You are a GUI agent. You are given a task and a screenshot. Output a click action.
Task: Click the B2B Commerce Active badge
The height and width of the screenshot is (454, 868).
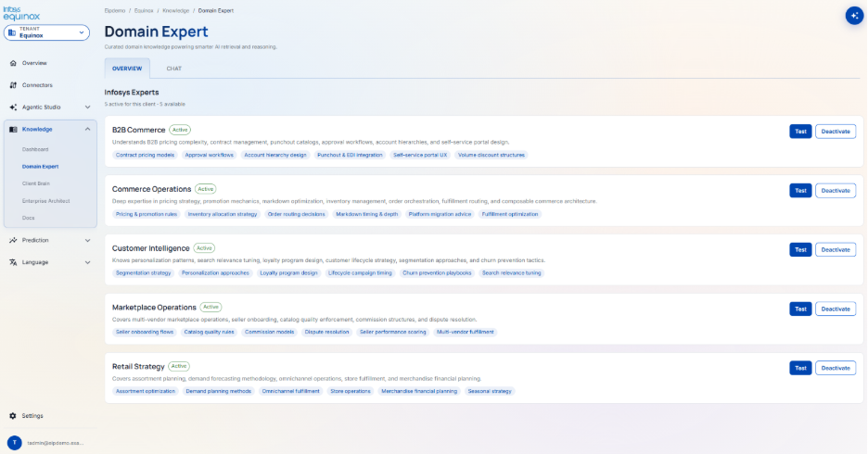click(x=180, y=130)
